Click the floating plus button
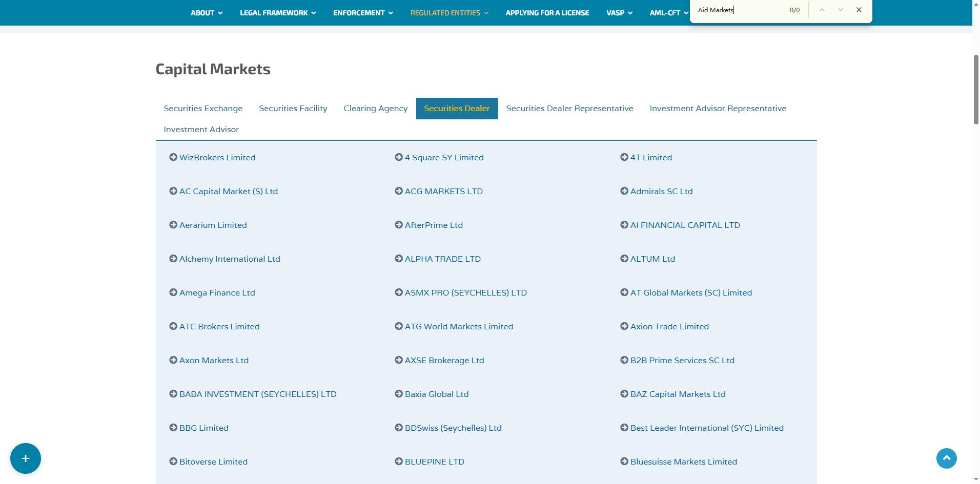Screen dimensions: 980x484 [x=25, y=458]
